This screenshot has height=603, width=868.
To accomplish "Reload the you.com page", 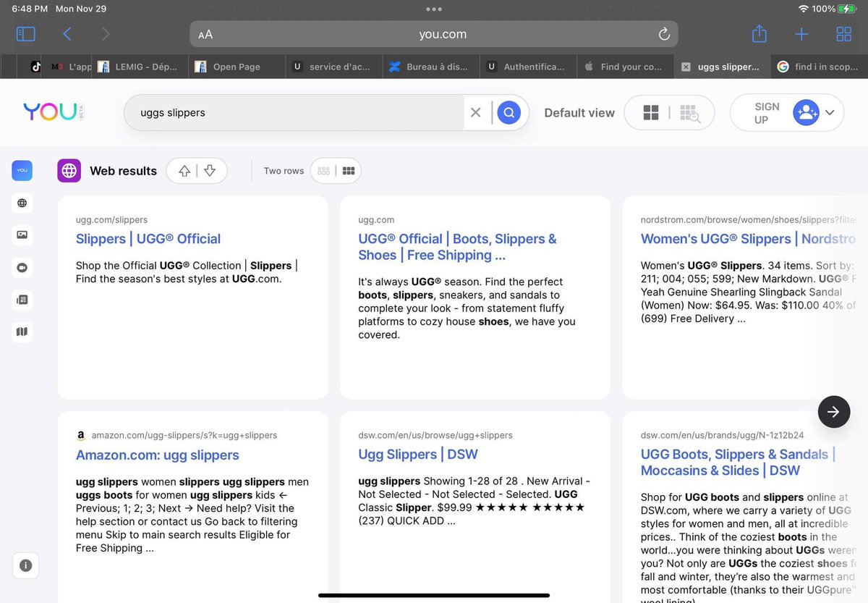I will 663,34.
